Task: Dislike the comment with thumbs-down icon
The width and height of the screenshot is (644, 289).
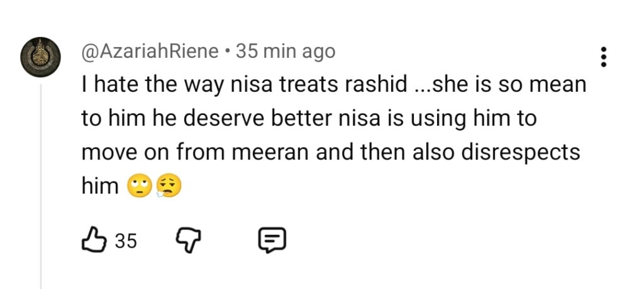Action: (186, 239)
